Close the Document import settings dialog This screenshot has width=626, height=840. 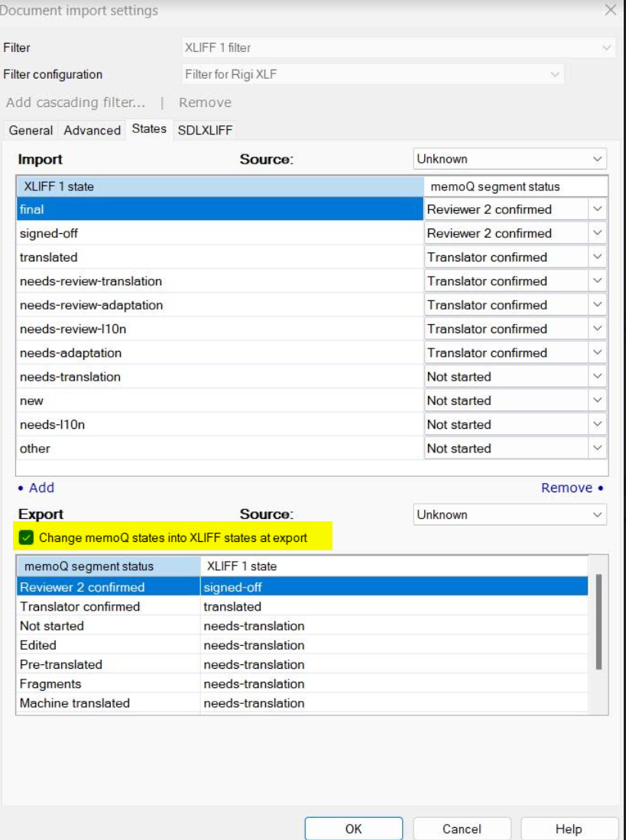tap(610, 10)
